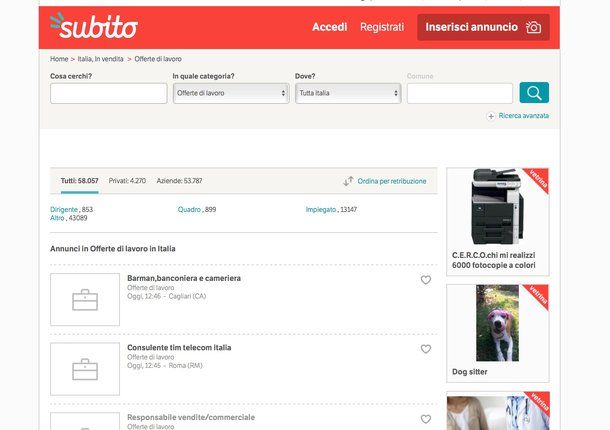Image resolution: width=610 pixels, height=430 pixels.
Task: Click the Registrati link
Action: (x=382, y=27)
